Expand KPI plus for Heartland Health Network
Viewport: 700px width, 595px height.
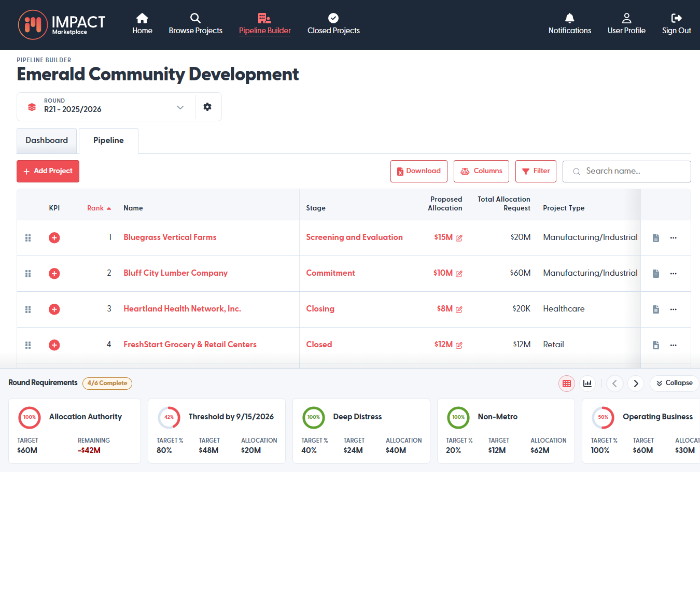(x=54, y=309)
